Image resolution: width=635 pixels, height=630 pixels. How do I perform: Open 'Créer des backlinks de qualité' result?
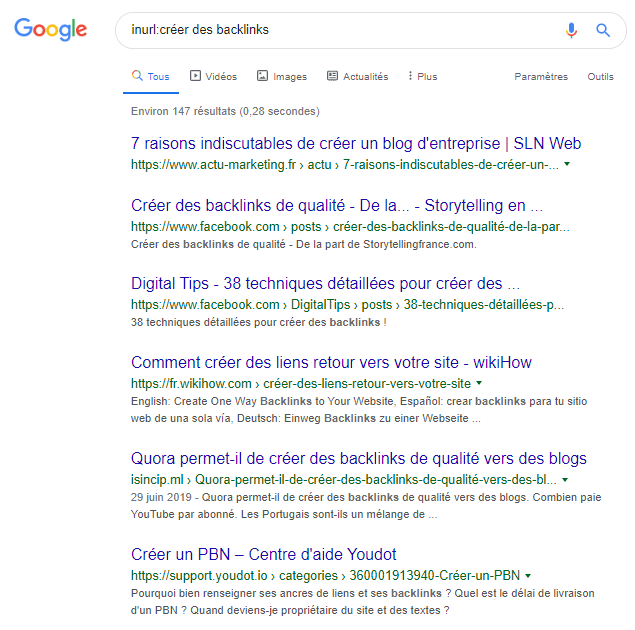coord(337,206)
